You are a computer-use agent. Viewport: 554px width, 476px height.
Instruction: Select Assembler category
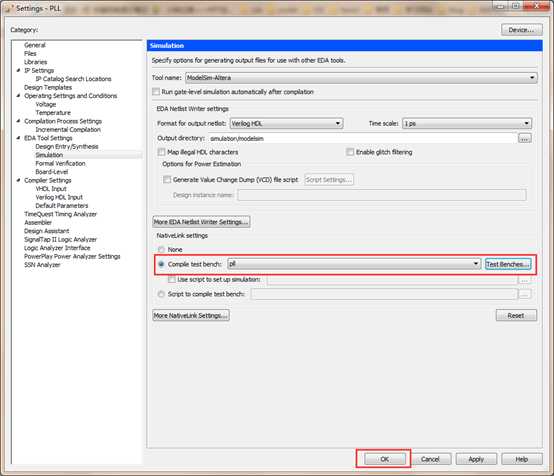(x=38, y=223)
